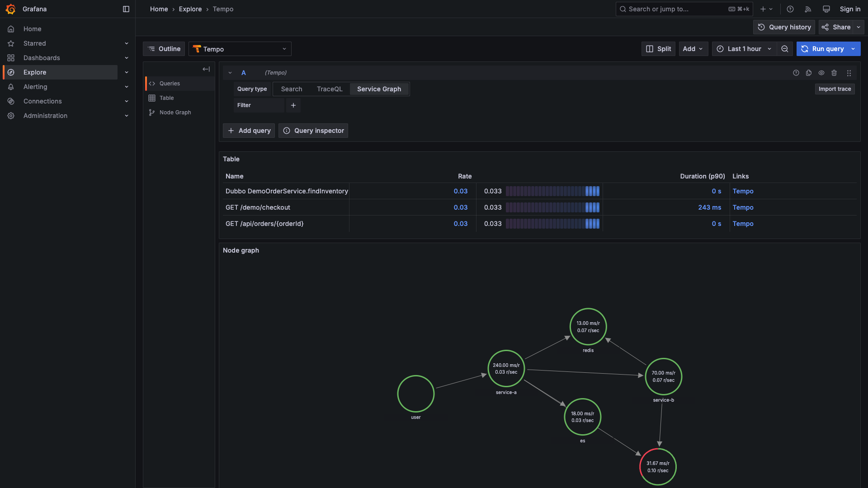Duplicate query A with copy icon
Viewport: 868px width, 488px height.
click(x=809, y=73)
